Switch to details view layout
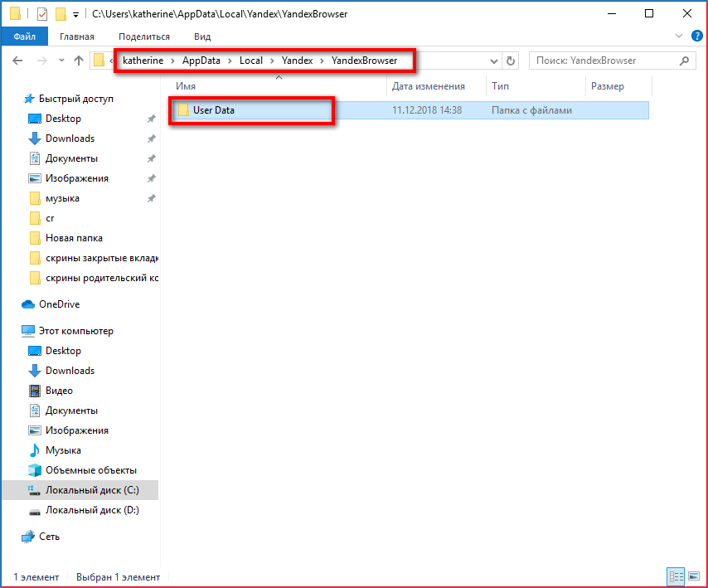The height and width of the screenshot is (588, 708). point(675,576)
